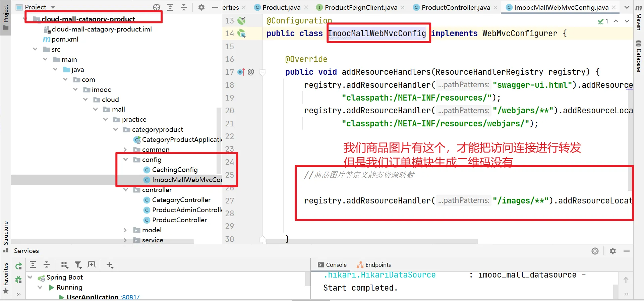The image size is (644, 301).
Task: Click the Add Service plus icon
Action: pos(110,265)
